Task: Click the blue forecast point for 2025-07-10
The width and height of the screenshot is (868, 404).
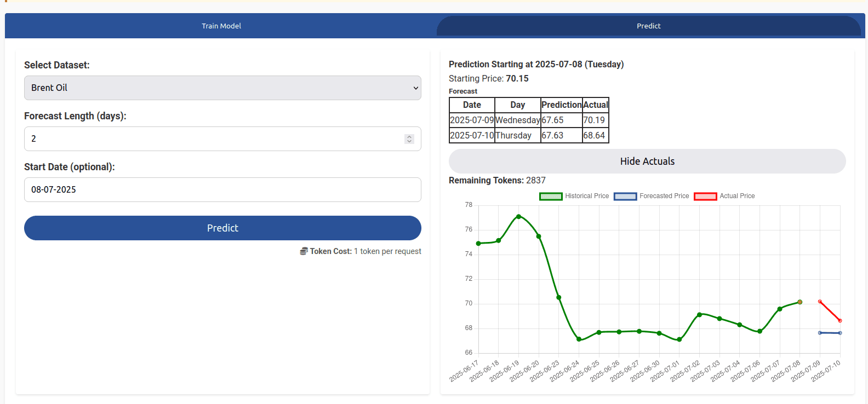Action: [x=840, y=333]
